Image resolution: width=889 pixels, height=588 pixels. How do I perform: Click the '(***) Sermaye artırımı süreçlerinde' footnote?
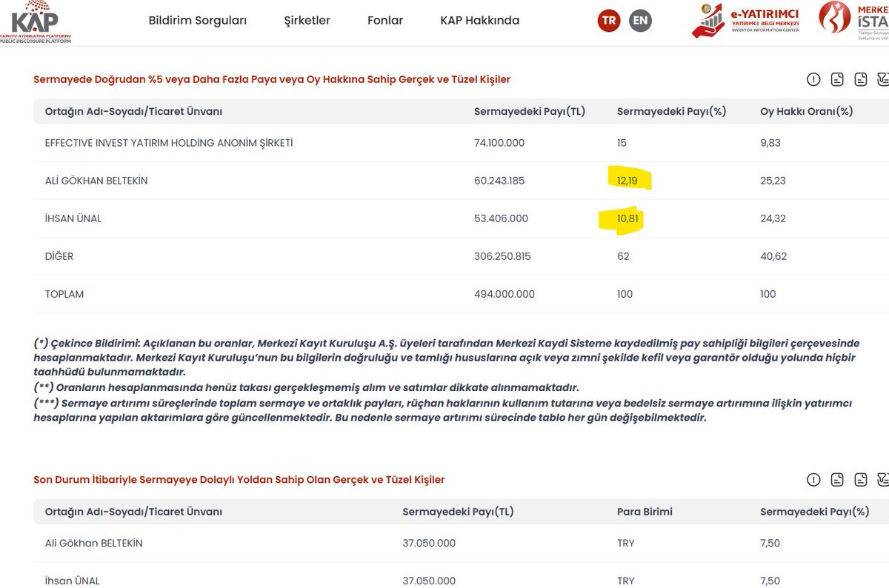point(443,410)
